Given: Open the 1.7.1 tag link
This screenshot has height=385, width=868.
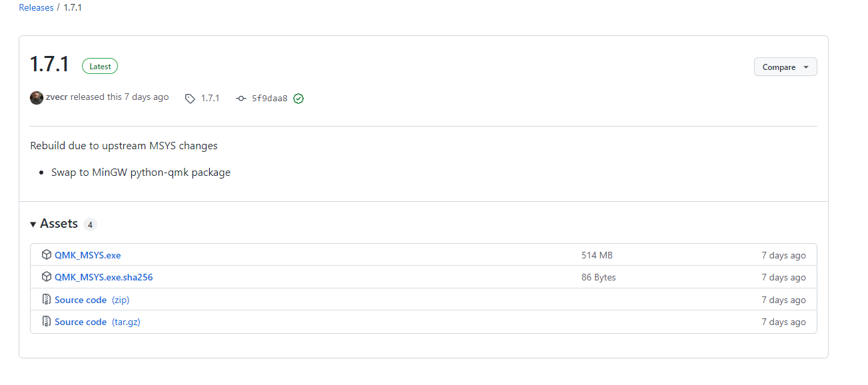Looking at the screenshot, I should tap(210, 99).
